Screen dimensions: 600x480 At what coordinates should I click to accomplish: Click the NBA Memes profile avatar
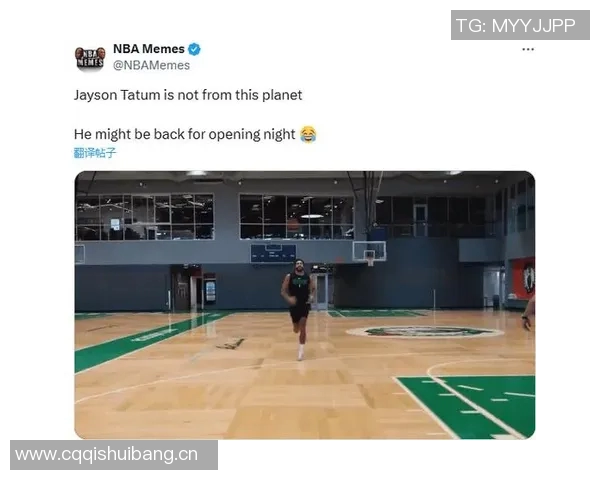coord(90,57)
